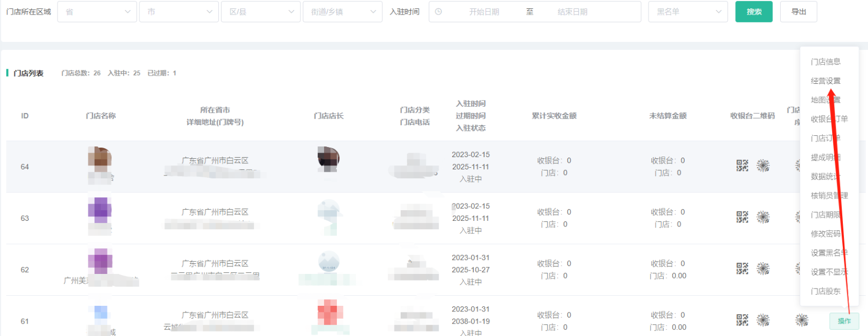Open the round mini-program code for store 64
The image size is (868, 336).
click(x=763, y=165)
